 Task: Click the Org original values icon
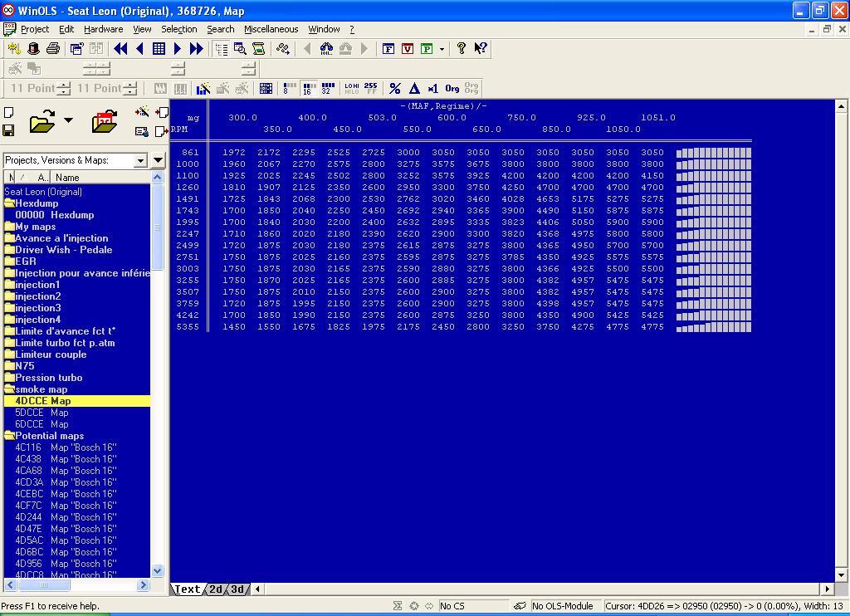click(452, 88)
